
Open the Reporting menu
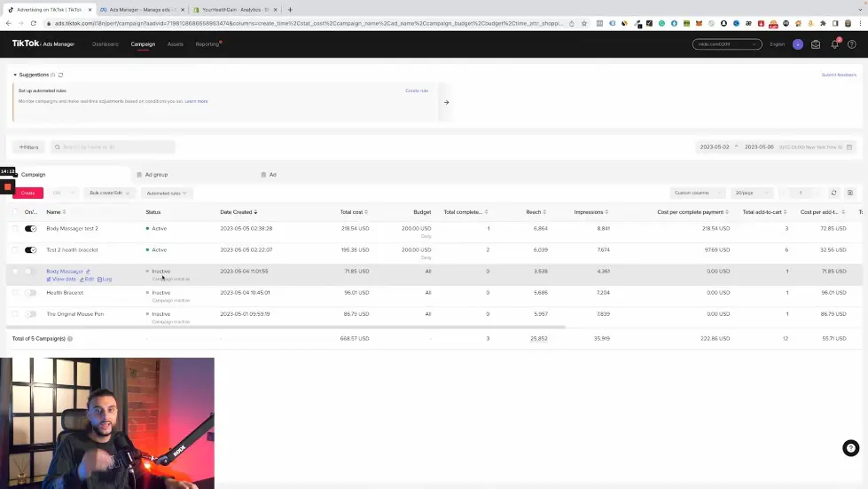click(x=207, y=44)
